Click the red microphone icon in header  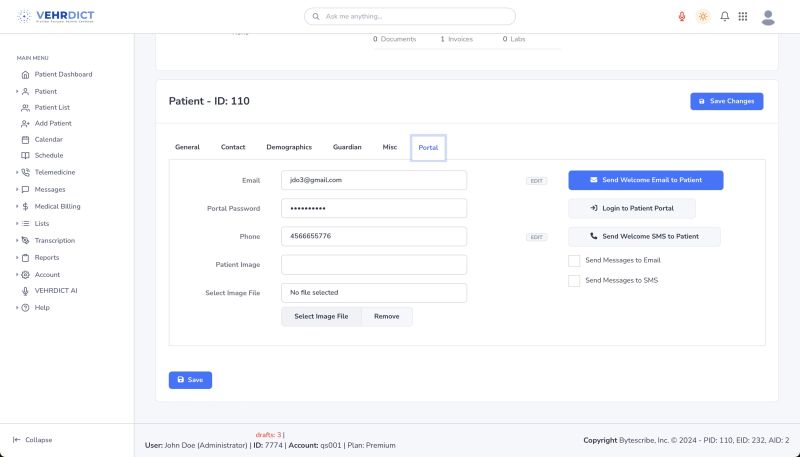682,16
